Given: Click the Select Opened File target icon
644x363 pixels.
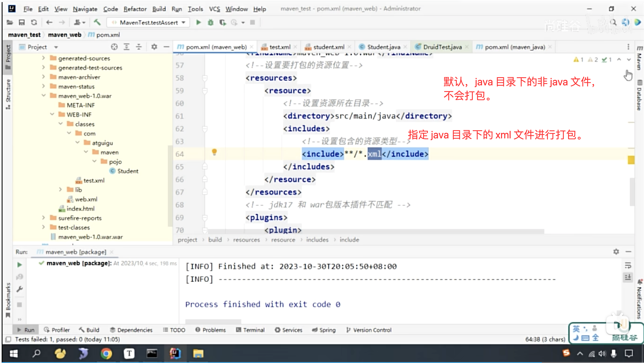Looking at the screenshot, I should point(114,47).
